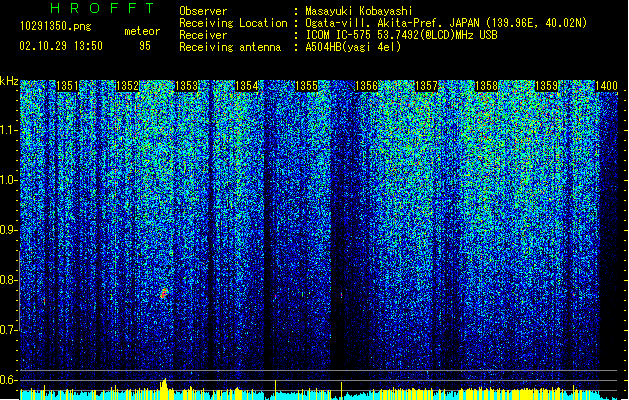Image resolution: width=629 pixels, height=400 pixels.
Task: Click the 1353 time marker
Action: pos(187,86)
